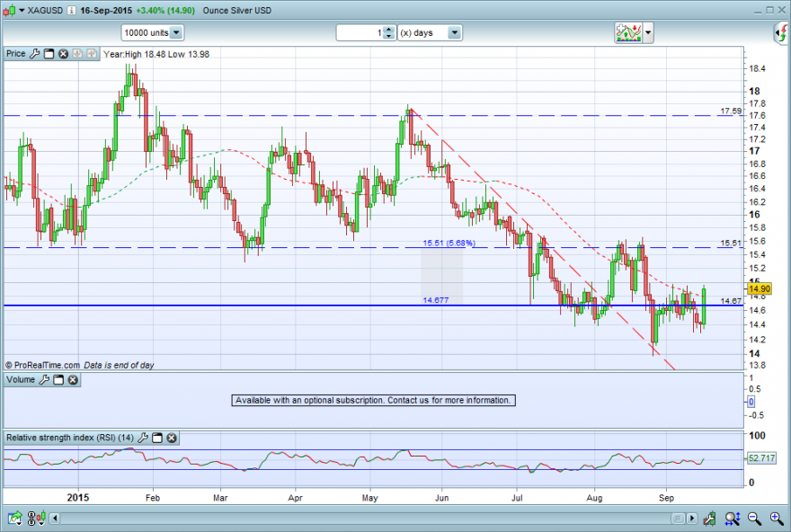The height and width of the screenshot is (532, 791).
Task: Click the volume subscription information notice
Action: click(x=373, y=401)
